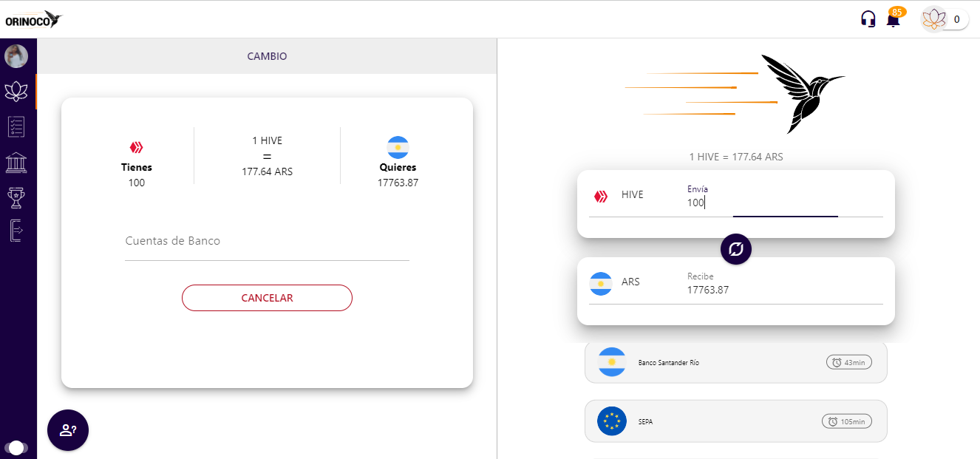The height and width of the screenshot is (459, 980).
Task: Click the 17763.87 value under Quieres
Action: coord(398,183)
